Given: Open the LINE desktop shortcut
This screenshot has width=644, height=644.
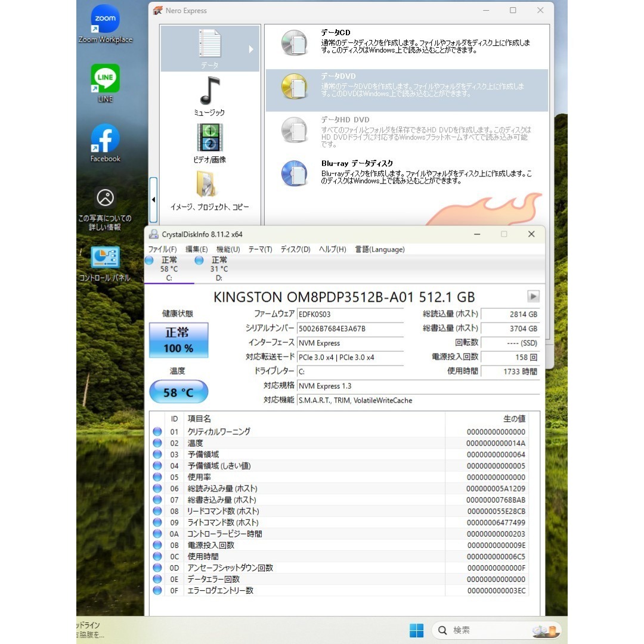Looking at the screenshot, I should point(105,83).
